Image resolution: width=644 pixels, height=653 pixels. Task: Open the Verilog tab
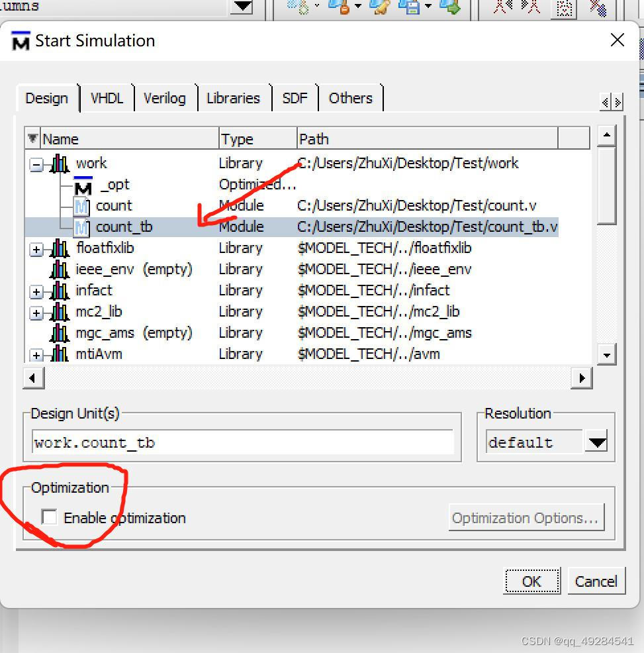click(x=164, y=98)
